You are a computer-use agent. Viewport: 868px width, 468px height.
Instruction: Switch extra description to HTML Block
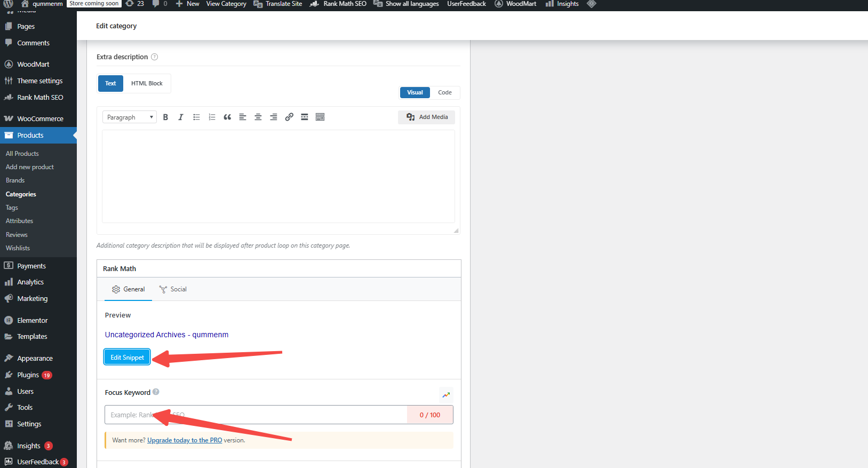point(147,83)
